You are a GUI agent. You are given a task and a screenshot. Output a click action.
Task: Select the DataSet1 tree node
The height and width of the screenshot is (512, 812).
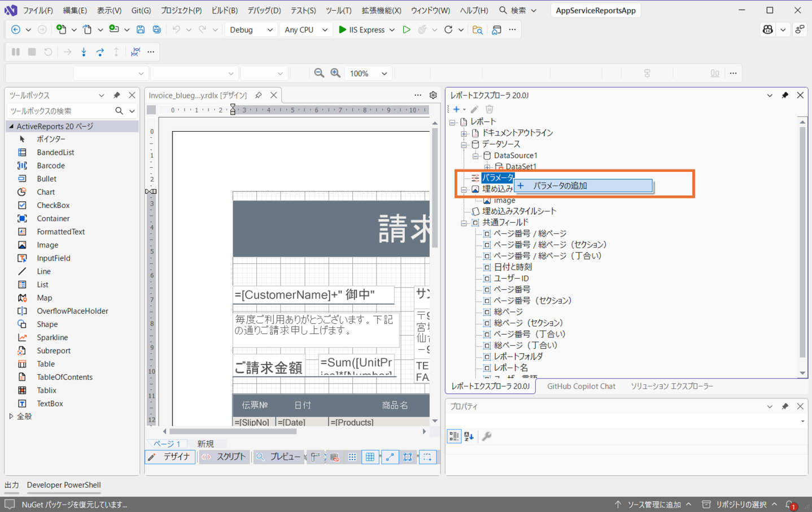(521, 167)
